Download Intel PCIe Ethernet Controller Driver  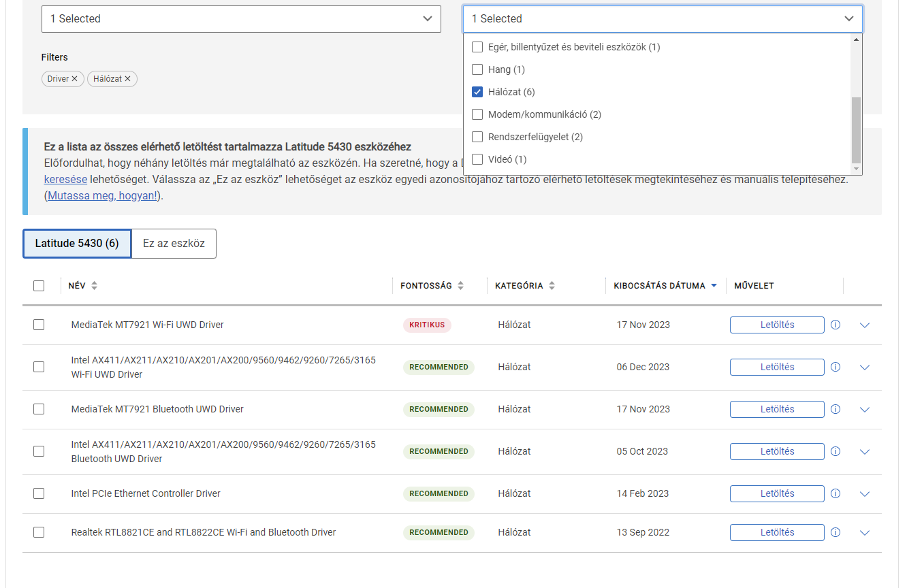coord(777,493)
